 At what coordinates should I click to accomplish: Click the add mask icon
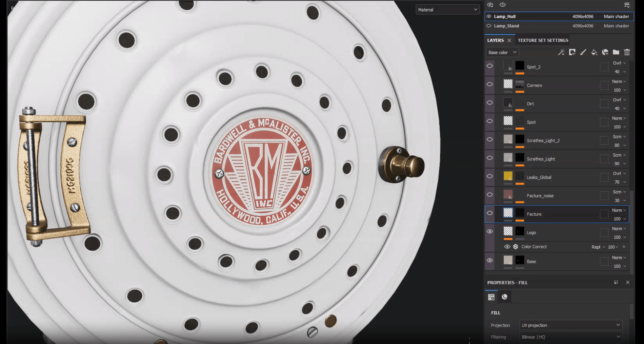[572, 52]
